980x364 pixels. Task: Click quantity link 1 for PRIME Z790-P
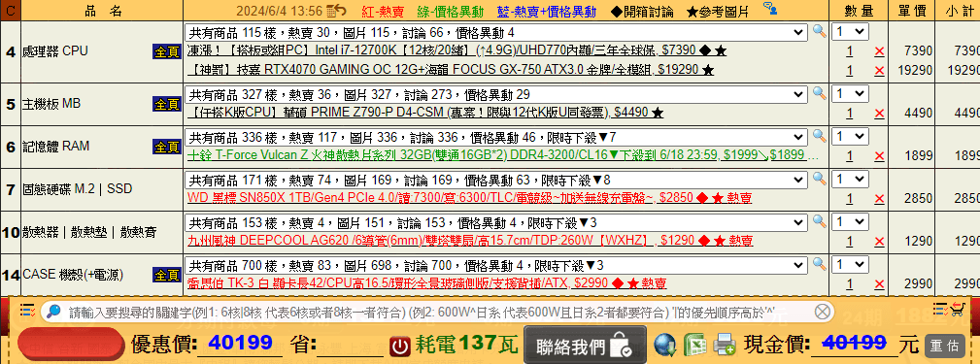tap(850, 114)
